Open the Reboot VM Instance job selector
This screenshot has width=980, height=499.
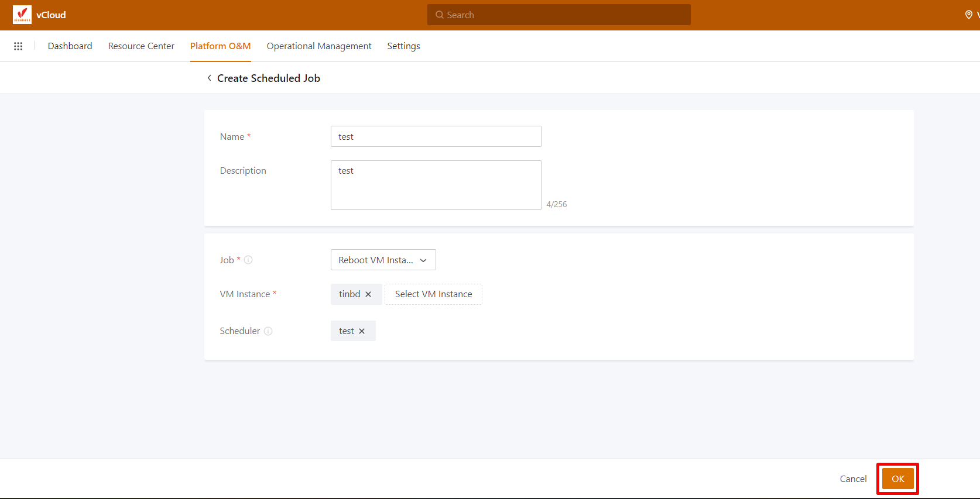pos(376,260)
